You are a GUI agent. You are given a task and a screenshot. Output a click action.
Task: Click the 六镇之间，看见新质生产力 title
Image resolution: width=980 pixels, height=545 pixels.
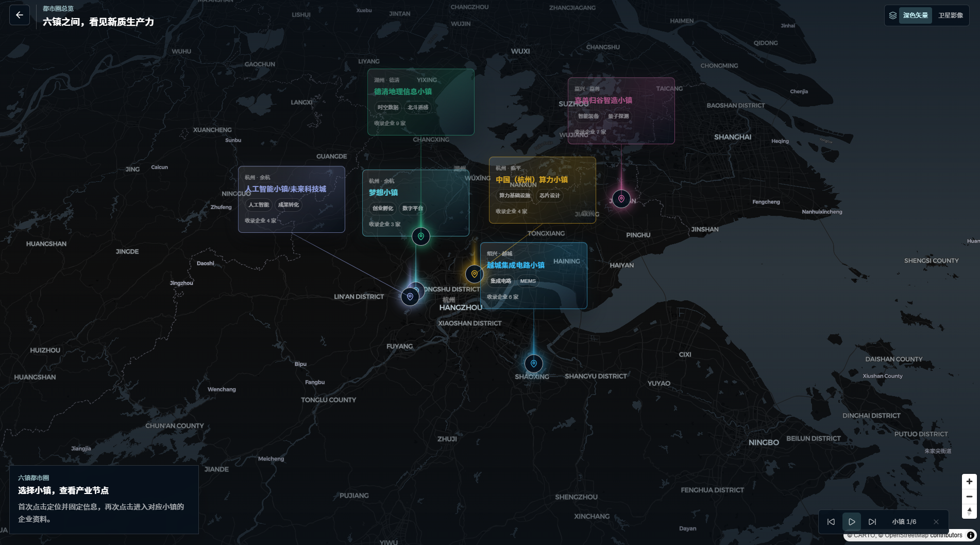pos(98,22)
